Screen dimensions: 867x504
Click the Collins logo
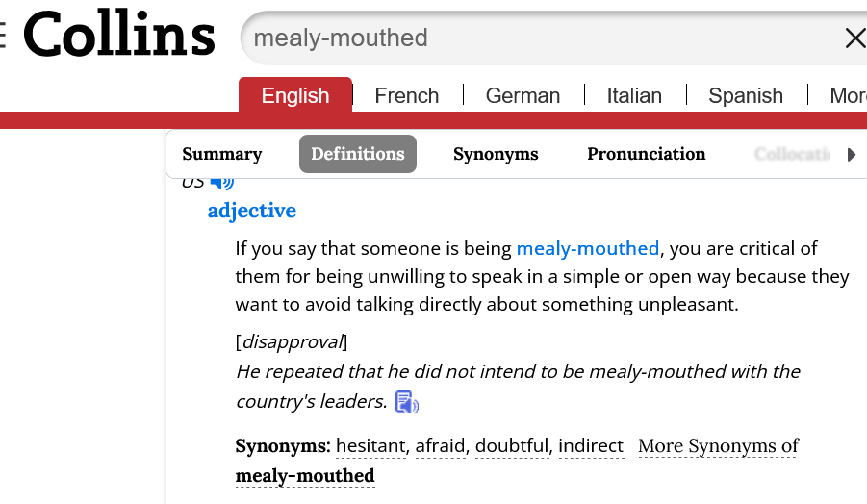(x=119, y=37)
